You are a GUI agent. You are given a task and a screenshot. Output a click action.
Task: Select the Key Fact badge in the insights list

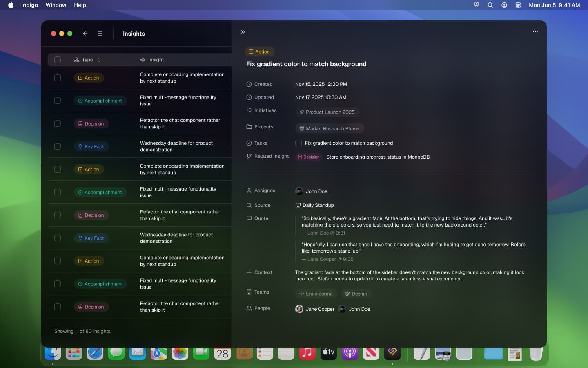(x=91, y=146)
